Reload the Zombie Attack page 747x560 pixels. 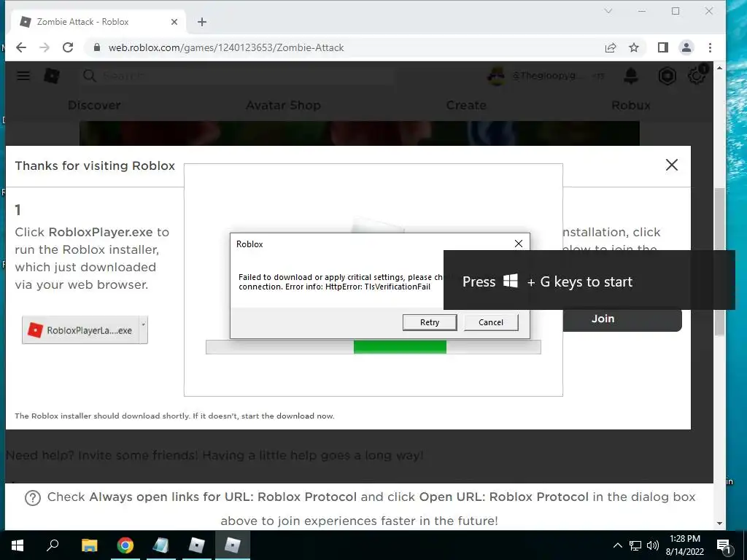click(68, 47)
